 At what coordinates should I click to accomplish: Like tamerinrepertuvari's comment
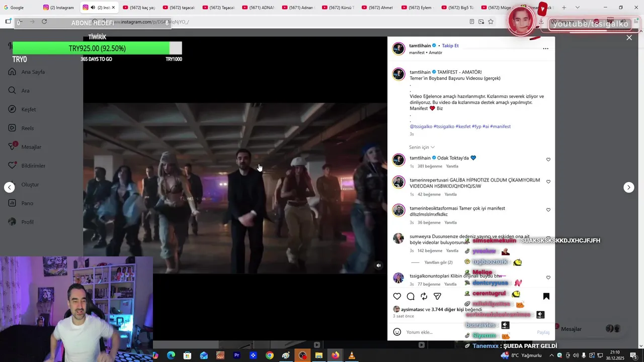548,182
